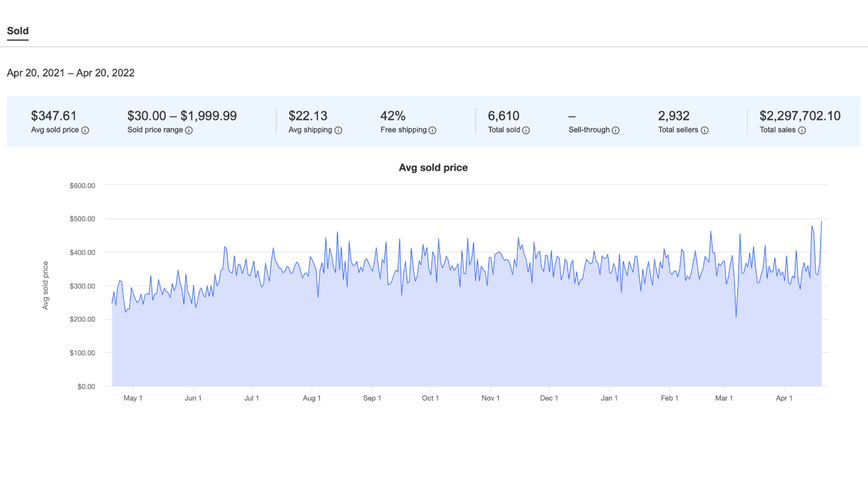This screenshot has height=488, width=868.
Task: Select the $2,297,702.10 total sales figure
Action: click(x=800, y=116)
